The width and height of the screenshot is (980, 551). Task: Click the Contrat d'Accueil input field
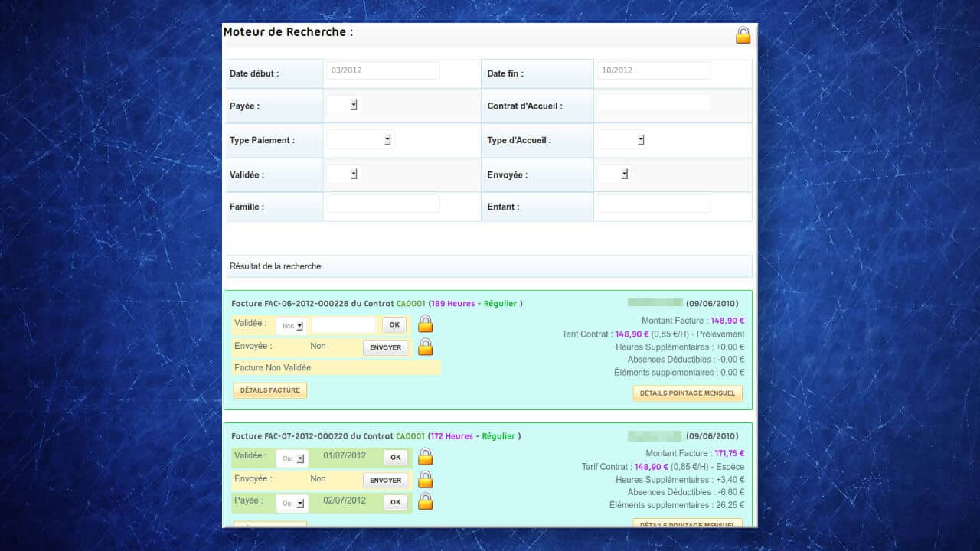[x=653, y=103]
